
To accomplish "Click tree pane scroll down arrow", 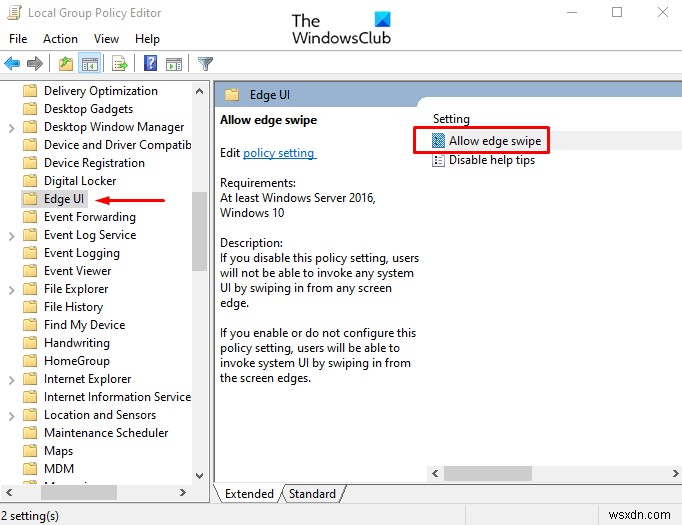I will click(199, 475).
